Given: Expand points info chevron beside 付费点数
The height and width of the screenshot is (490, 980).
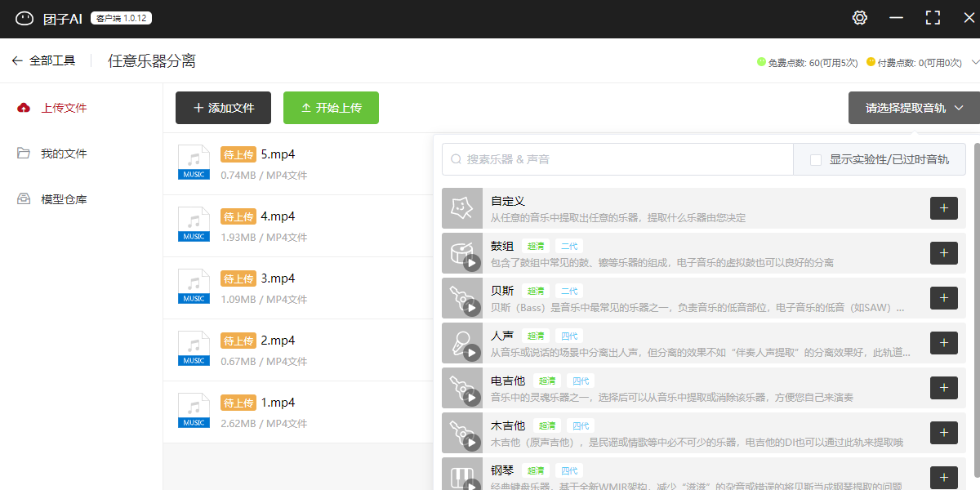Looking at the screenshot, I should [973, 62].
